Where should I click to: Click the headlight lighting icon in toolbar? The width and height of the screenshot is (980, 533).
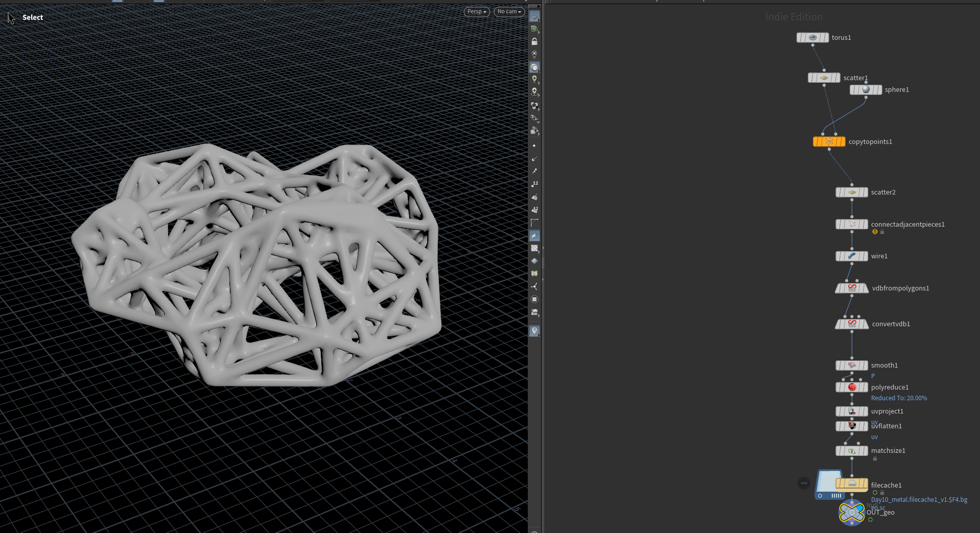pos(534,79)
